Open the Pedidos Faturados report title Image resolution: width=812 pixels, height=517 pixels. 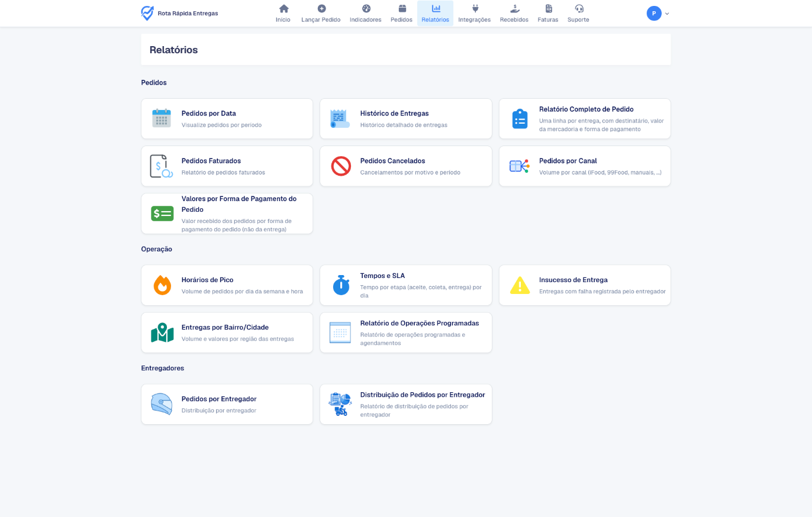[x=211, y=161]
